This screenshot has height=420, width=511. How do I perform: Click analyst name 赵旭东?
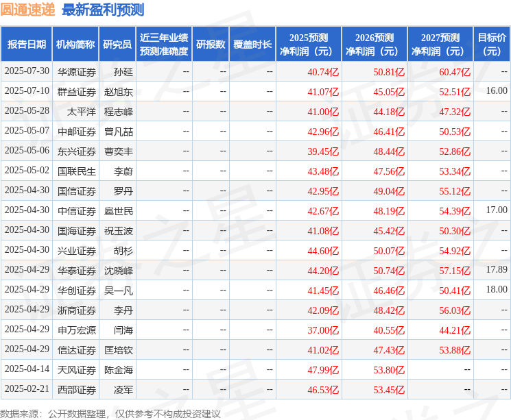119,92
